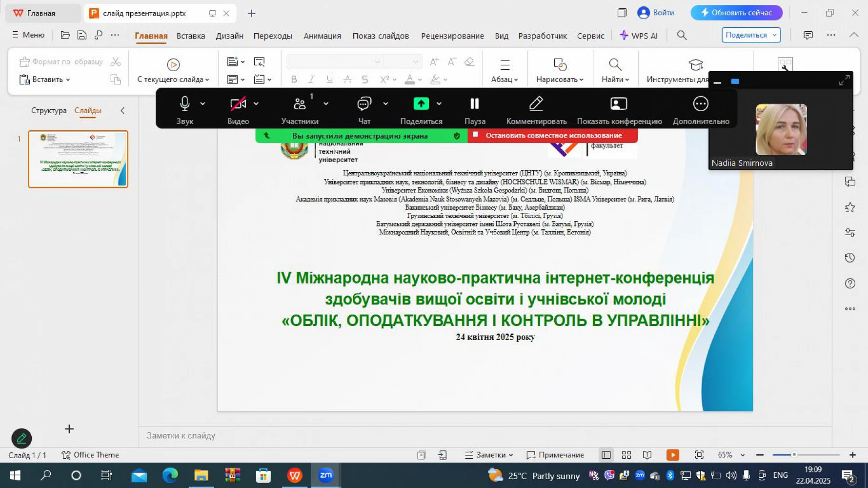
Task: Click Обновить сейчас button
Action: tap(736, 13)
